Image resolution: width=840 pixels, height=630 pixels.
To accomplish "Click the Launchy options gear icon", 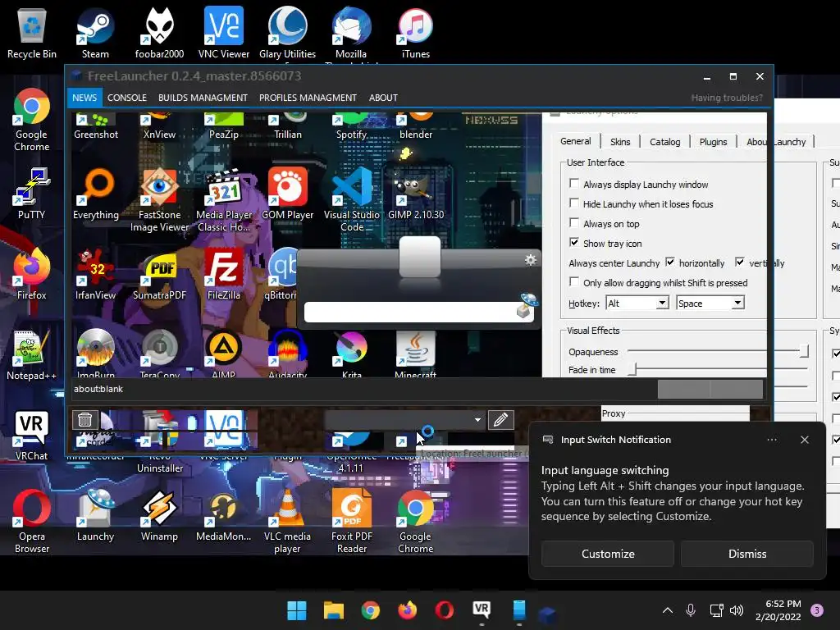I will click(531, 260).
